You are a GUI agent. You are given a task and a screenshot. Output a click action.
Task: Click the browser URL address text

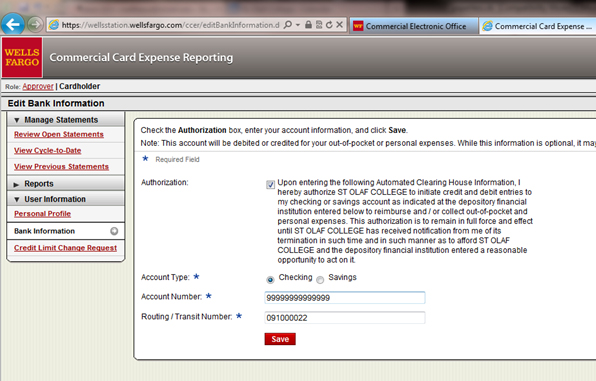click(170, 25)
